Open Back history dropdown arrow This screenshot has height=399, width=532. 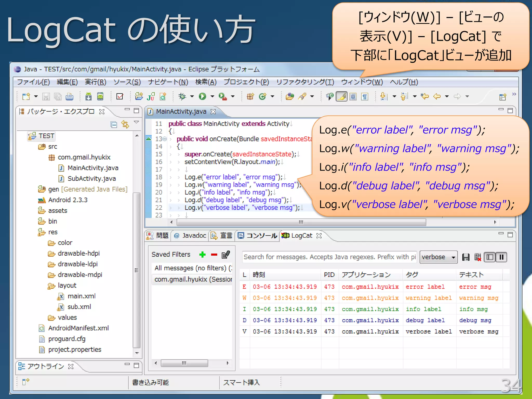[447, 97]
